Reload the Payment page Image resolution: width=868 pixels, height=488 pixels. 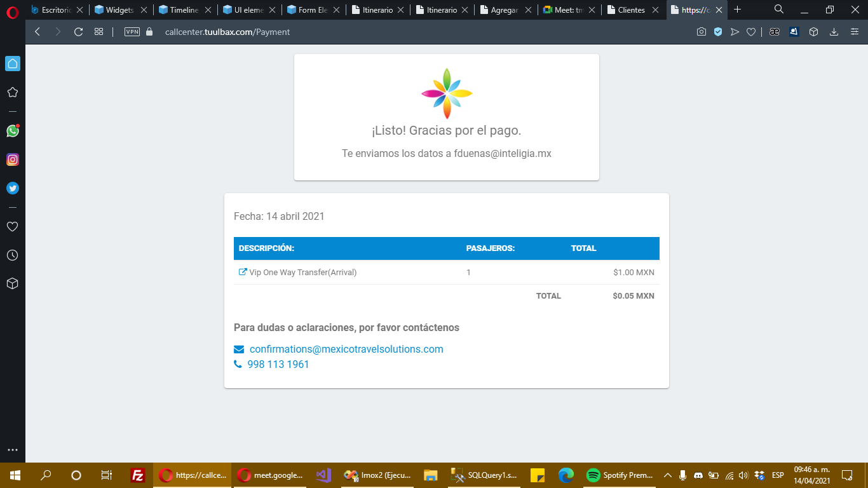78,32
